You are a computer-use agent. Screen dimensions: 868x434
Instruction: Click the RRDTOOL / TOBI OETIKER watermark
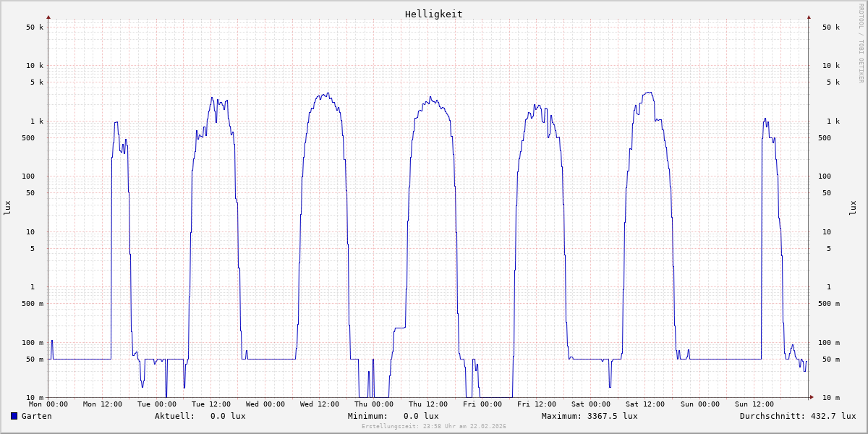(861, 43)
